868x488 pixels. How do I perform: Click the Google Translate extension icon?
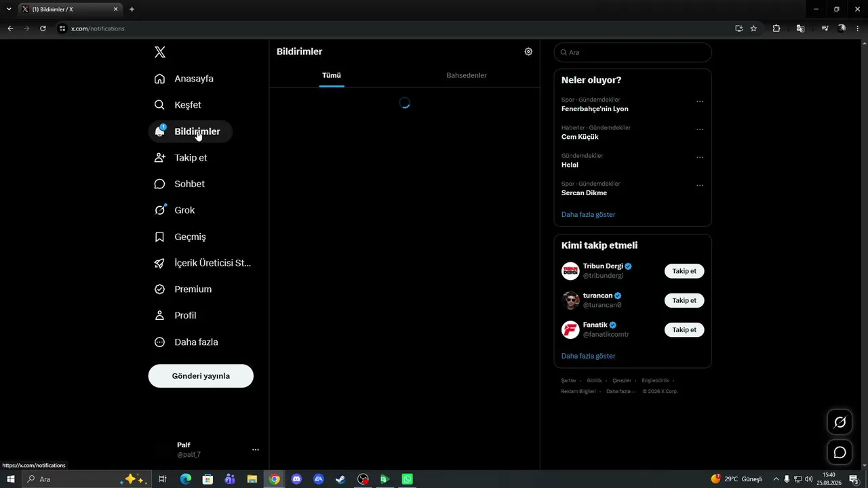(x=801, y=28)
